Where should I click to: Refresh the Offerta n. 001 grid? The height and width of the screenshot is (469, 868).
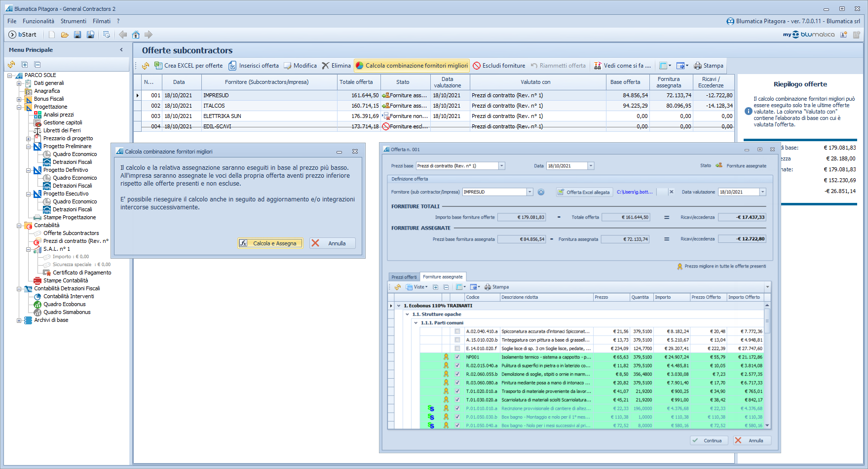click(398, 287)
